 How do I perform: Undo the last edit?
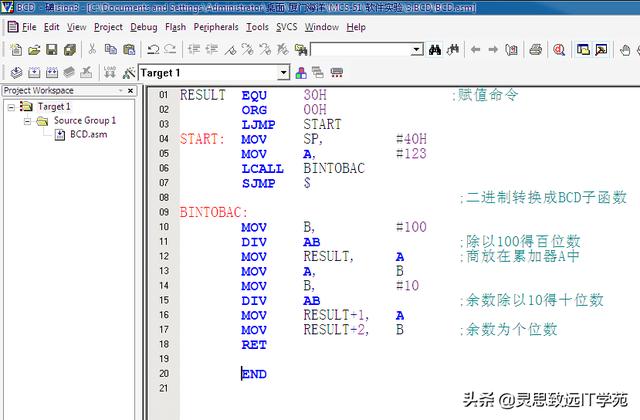point(153,50)
